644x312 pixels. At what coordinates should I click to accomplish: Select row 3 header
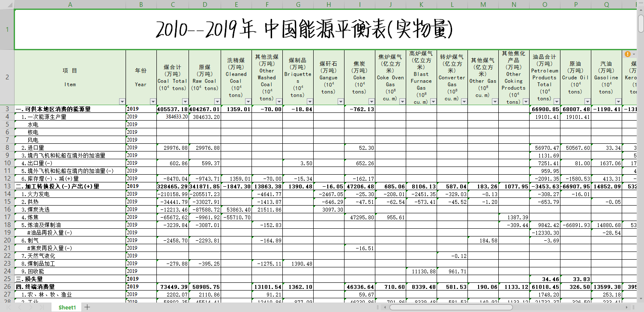pos(7,109)
